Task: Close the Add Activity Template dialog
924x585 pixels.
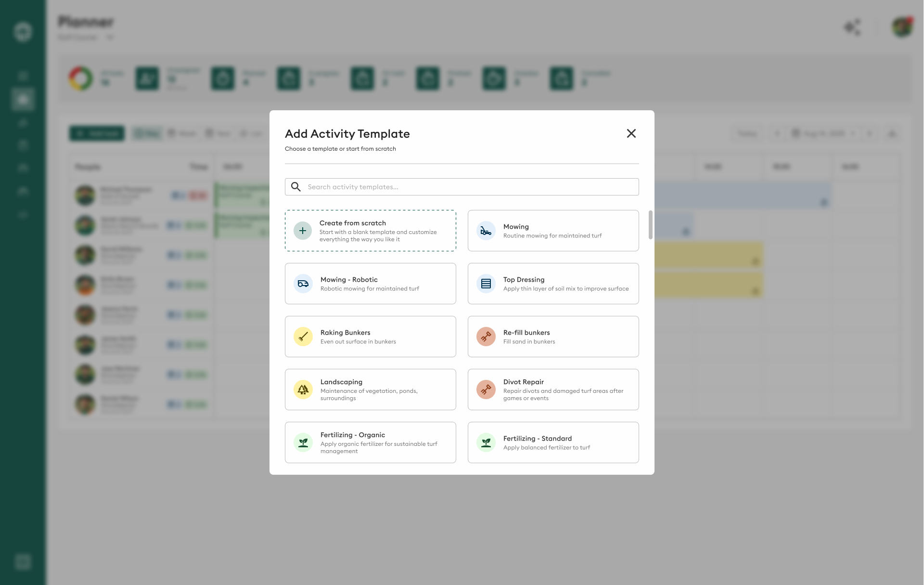Action: (631, 133)
